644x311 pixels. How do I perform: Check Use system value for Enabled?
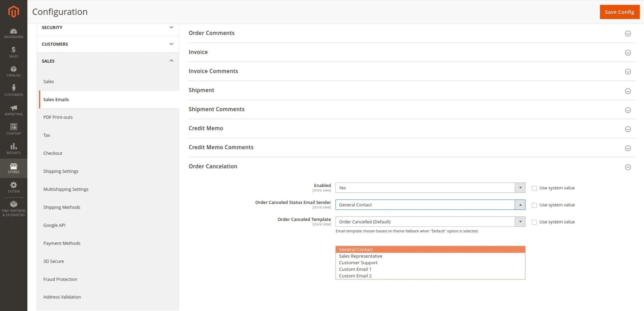point(534,188)
